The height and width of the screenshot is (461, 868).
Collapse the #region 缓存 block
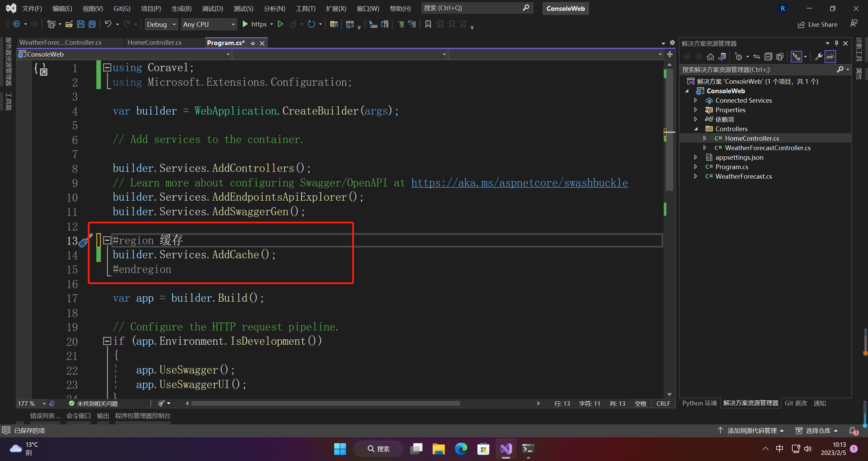pos(107,240)
